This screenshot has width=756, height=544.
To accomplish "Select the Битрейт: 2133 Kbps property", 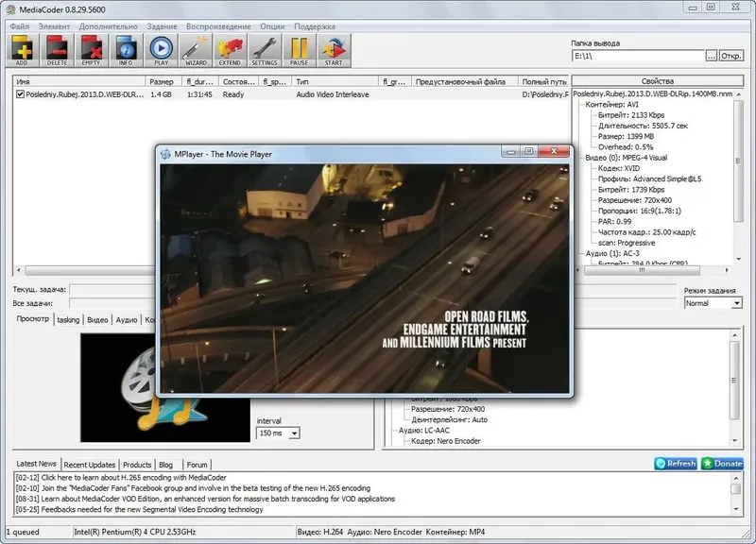I will (631, 115).
